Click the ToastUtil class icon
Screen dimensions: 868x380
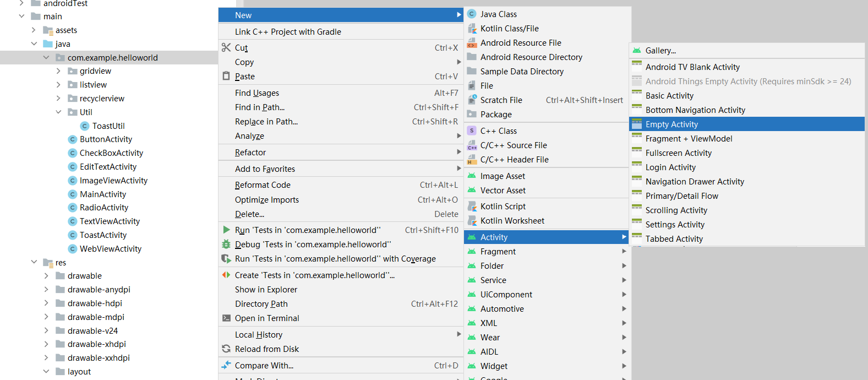[85, 126]
